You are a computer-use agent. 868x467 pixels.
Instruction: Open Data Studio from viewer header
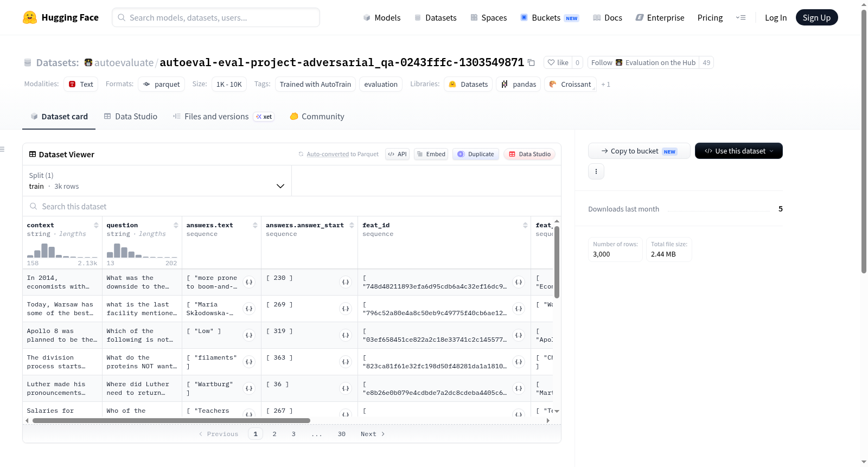point(529,154)
